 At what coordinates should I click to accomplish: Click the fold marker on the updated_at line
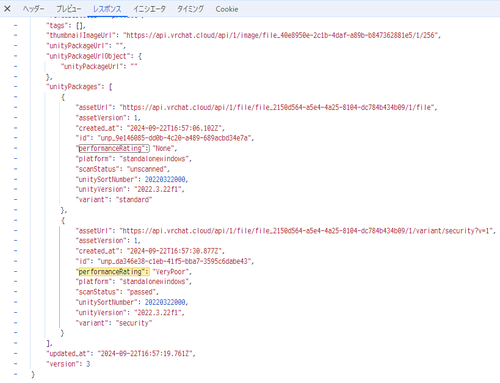click(x=15, y=354)
